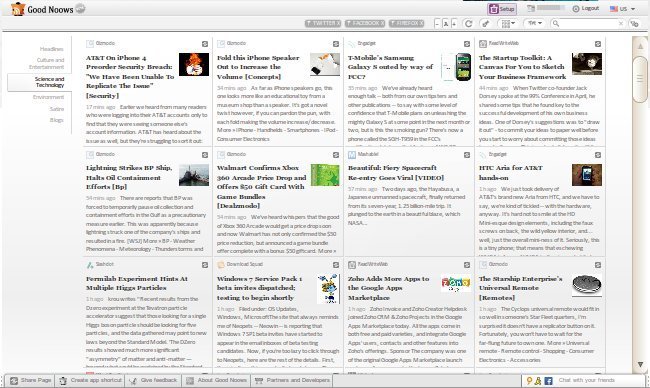Click share icon on HTC Aria card
650x388 pixels.
point(598,155)
